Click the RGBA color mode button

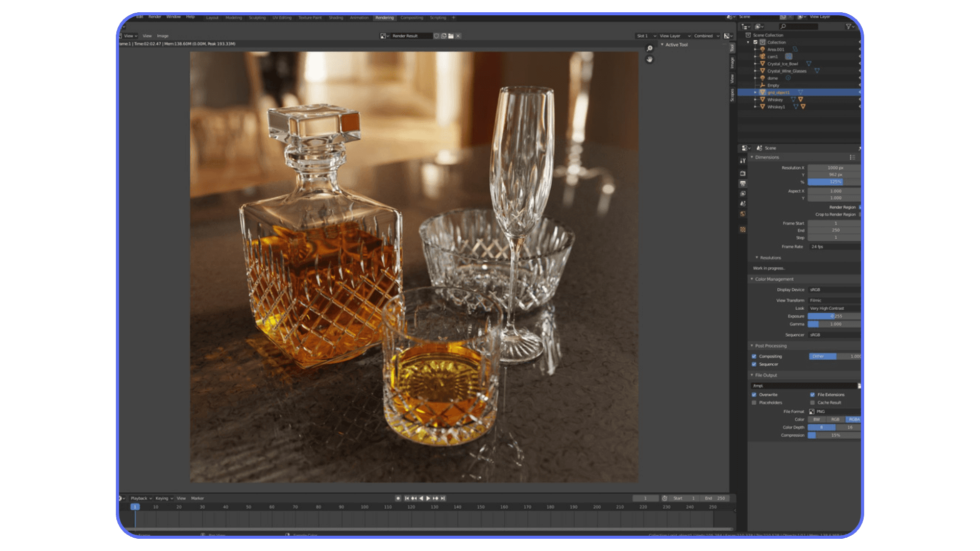pos(854,419)
